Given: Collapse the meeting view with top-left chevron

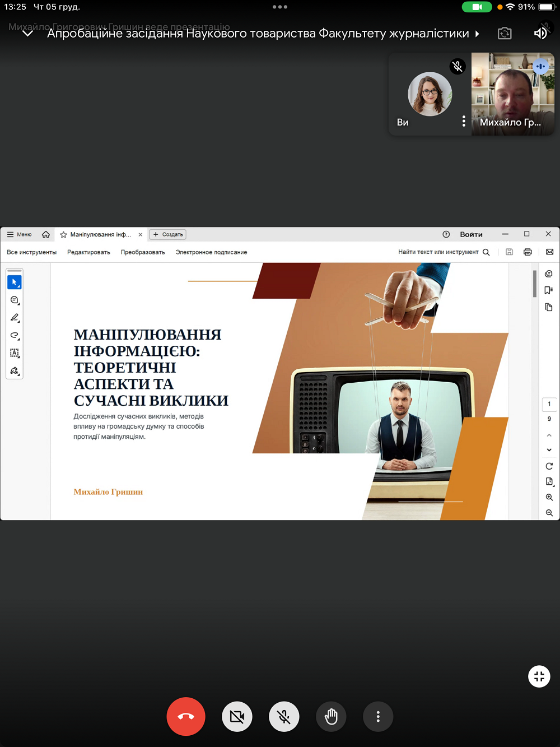Looking at the screenshot, I should [x=27, y=34].
